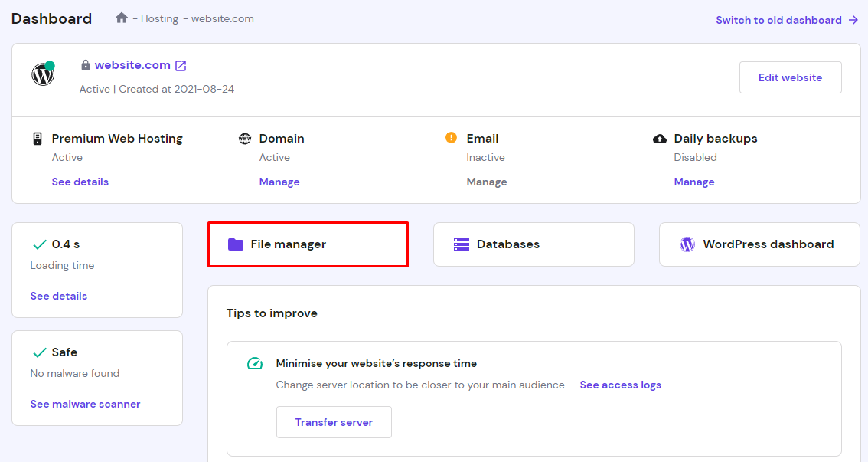The height and width of the screenshot is (462, 868).
Task: Click the WordPress logo on WordPress dashboard card
Action: click(x=687, y=244)
